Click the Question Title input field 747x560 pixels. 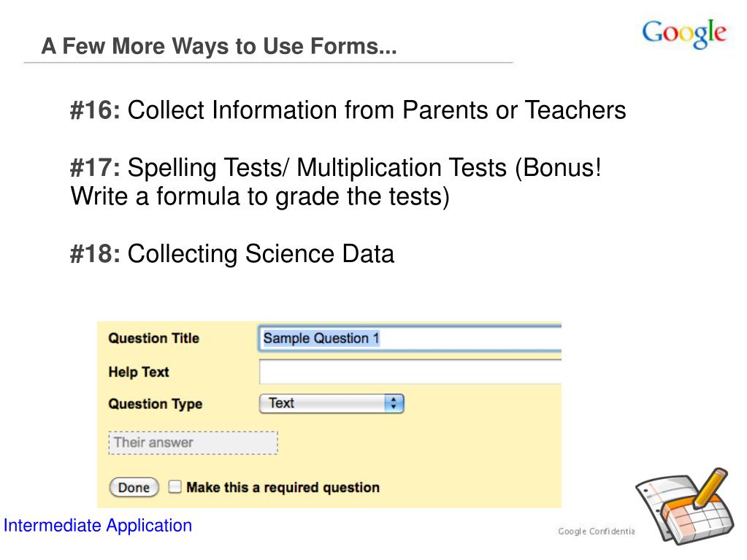click(410, 339)
